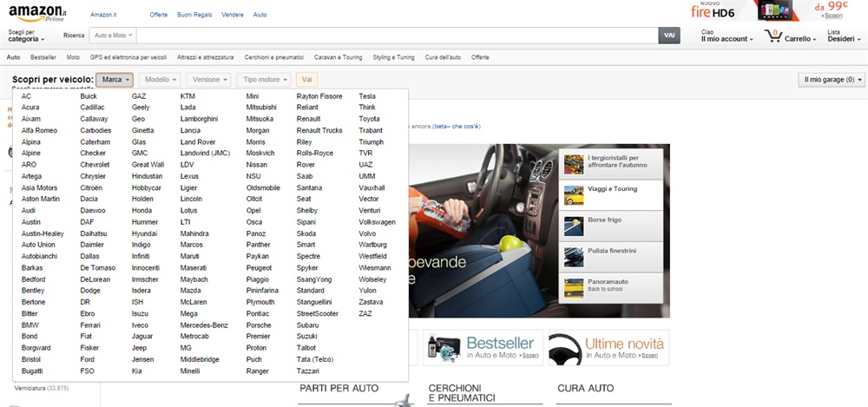
Task: Click the search text field
Action: coord(397,36)
